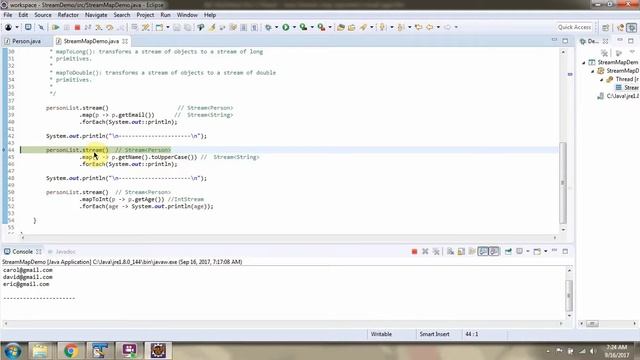Click the Skip All Breakpoints icon
Screen dimensions: 640x360
coord(41,27)
